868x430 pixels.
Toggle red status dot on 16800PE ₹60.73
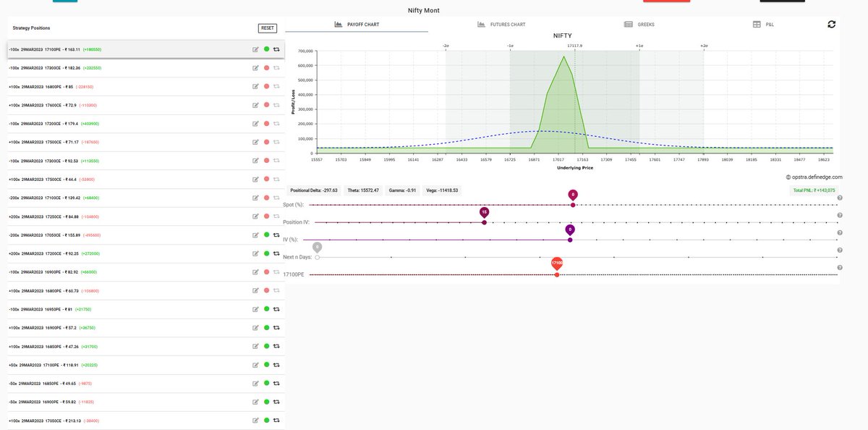tap(266, 290)
